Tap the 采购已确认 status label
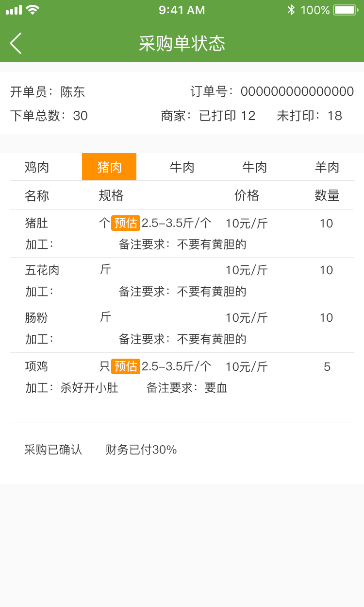Screen dimensions: 364x607 [53, 450]
